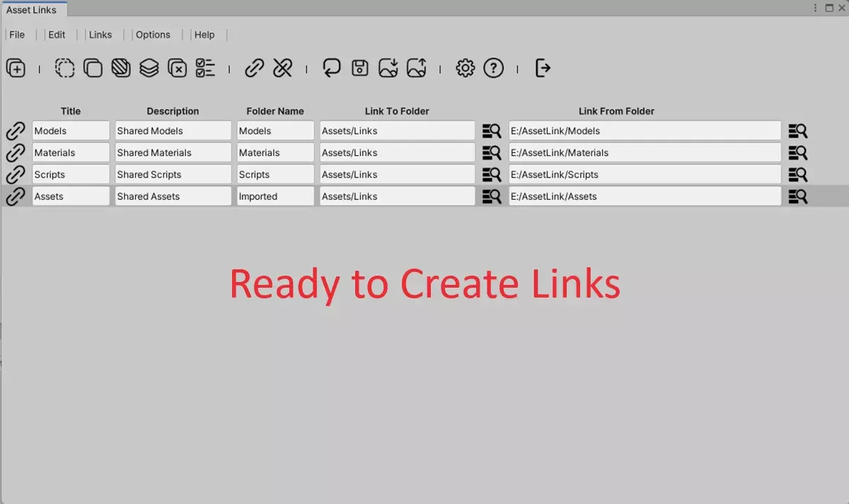Click the chain link toolbar icon
This screenshot has height=504, width=849.
pyautogui.click(x=255, y=69)
